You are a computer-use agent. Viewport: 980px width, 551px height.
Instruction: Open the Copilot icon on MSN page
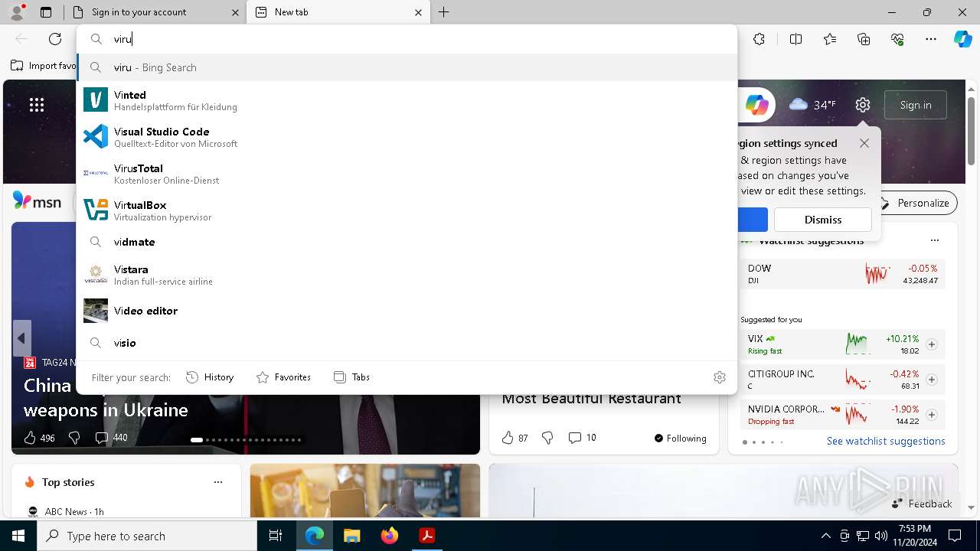(757, 105)
